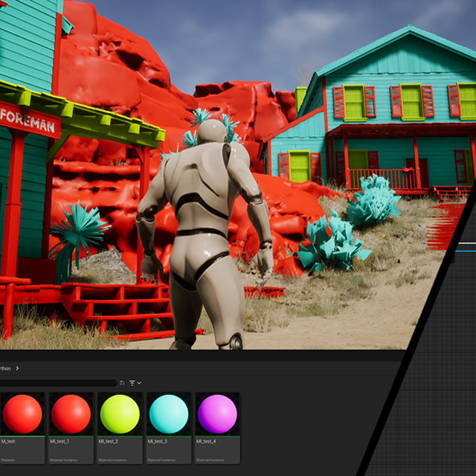
Task: Focus the content browser search field
Action: [x=58, y=383]
